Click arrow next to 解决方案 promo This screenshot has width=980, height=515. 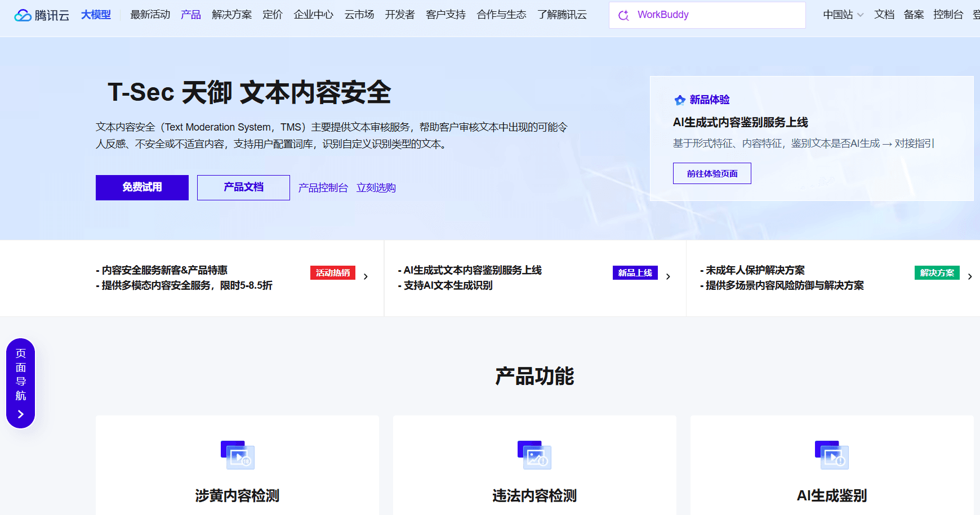tap(970, 276)
